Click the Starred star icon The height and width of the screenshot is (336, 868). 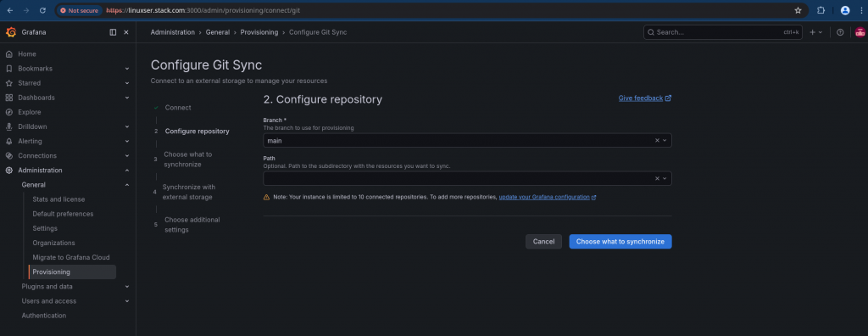pos(8,83)
